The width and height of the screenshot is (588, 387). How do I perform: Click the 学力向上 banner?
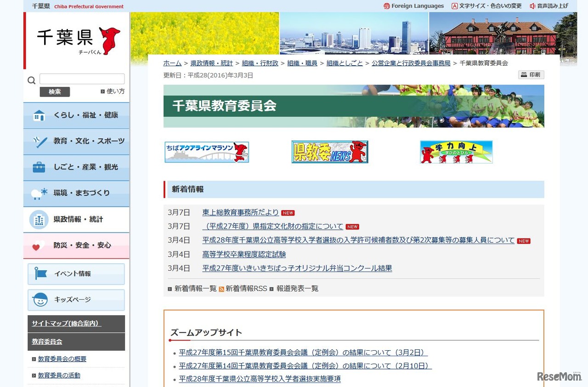pyautogui.click(x=456, y=152)
